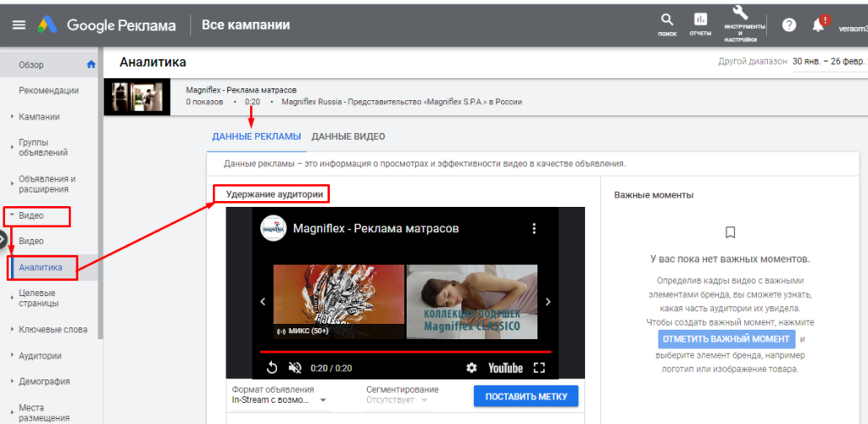Open the bookmark icon under Важные моменты
The height and width of the screenshot is (424, 868).
click(x=730, y=232)
